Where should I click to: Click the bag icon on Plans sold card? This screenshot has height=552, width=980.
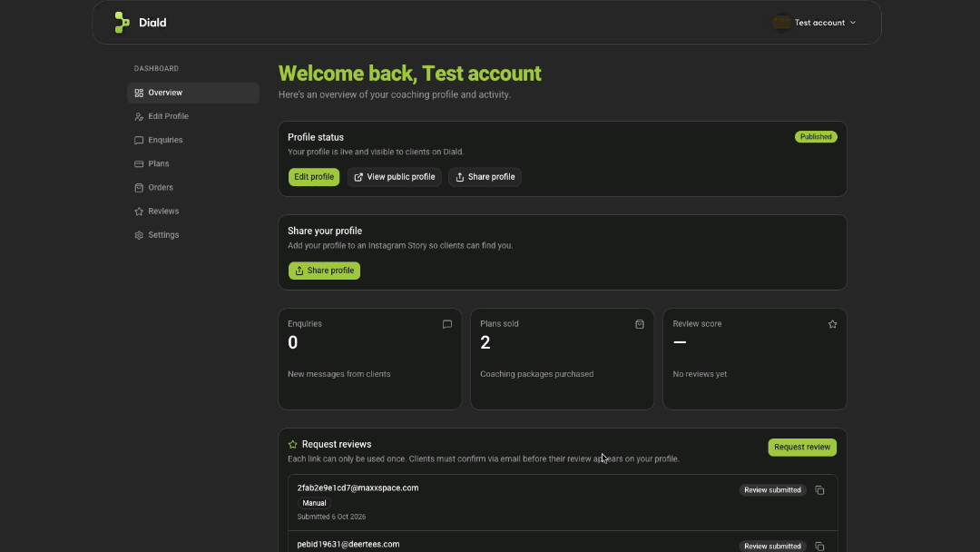click(640, 324)
